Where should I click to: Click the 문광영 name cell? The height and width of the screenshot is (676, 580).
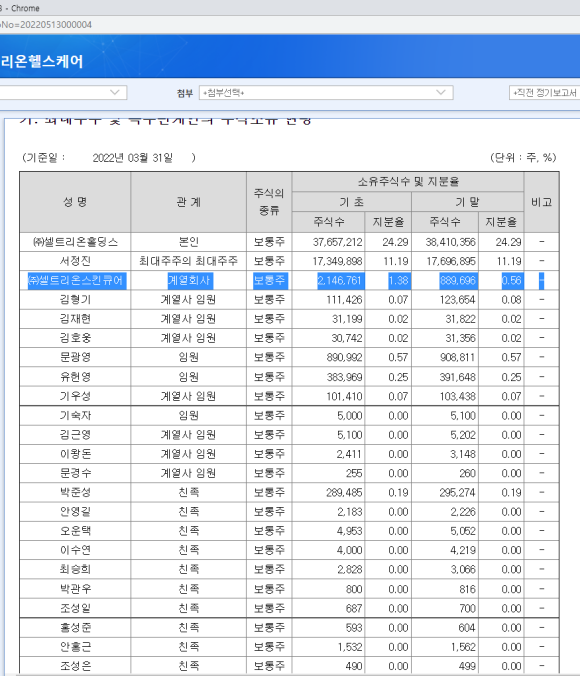[75, 357]
